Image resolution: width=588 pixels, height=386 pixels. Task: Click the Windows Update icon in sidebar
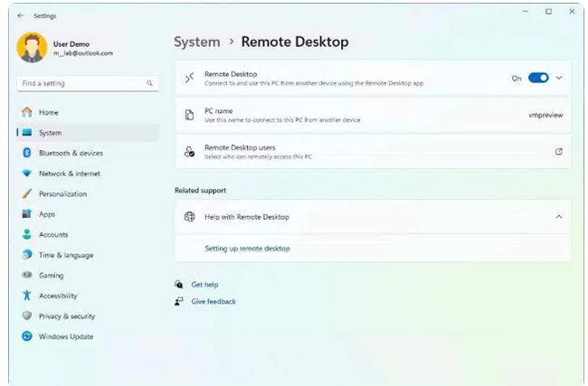coord(27,336)
